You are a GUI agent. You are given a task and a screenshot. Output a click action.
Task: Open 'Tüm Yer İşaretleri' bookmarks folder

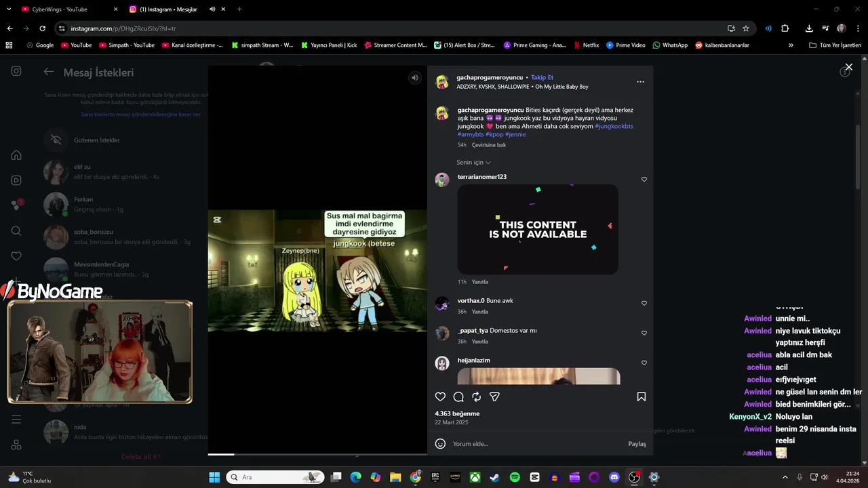pyautogui.click(x=835, y=45)
